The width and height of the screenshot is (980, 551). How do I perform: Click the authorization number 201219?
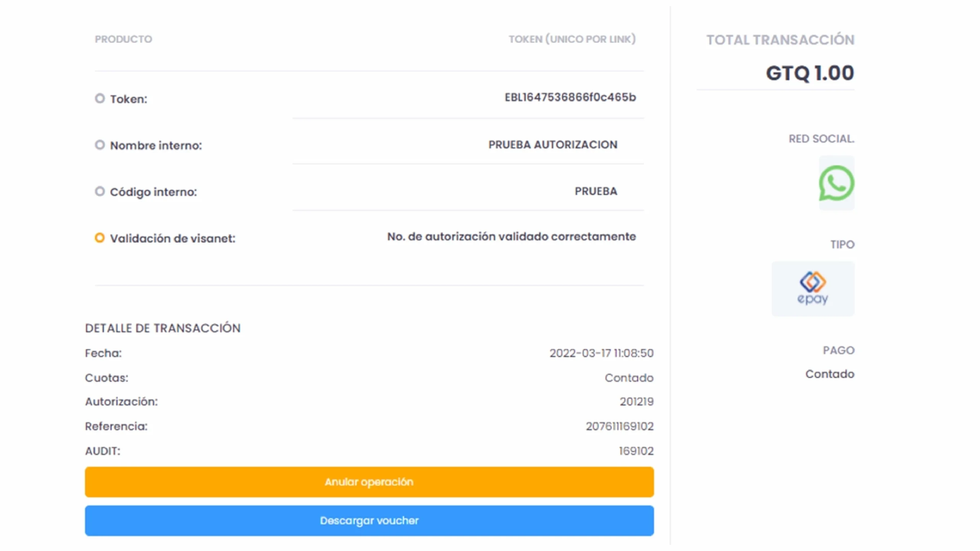coord(637,401)
